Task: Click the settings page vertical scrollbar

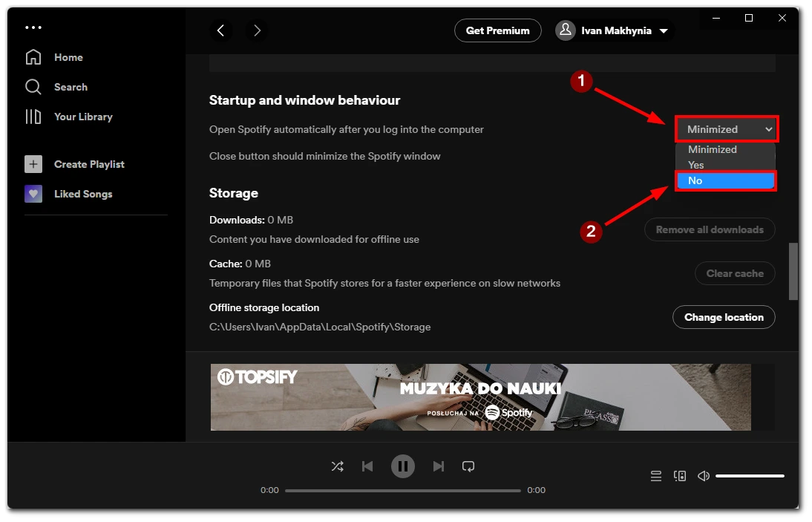Action: 793,271
